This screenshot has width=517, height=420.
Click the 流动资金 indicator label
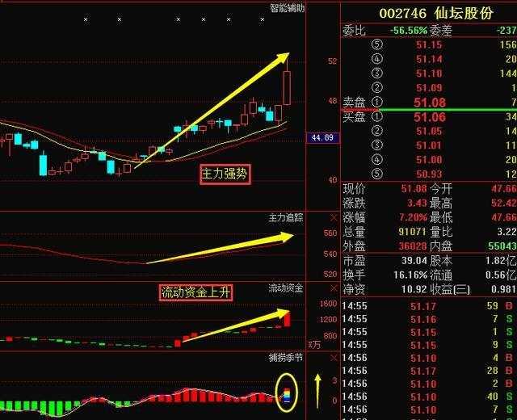[x=285, y=288]
